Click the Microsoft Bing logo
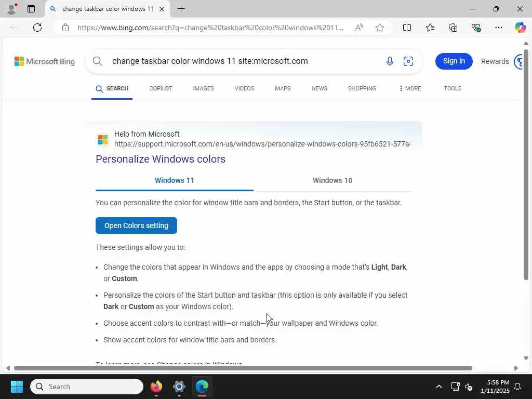 [x=45, y=61]
